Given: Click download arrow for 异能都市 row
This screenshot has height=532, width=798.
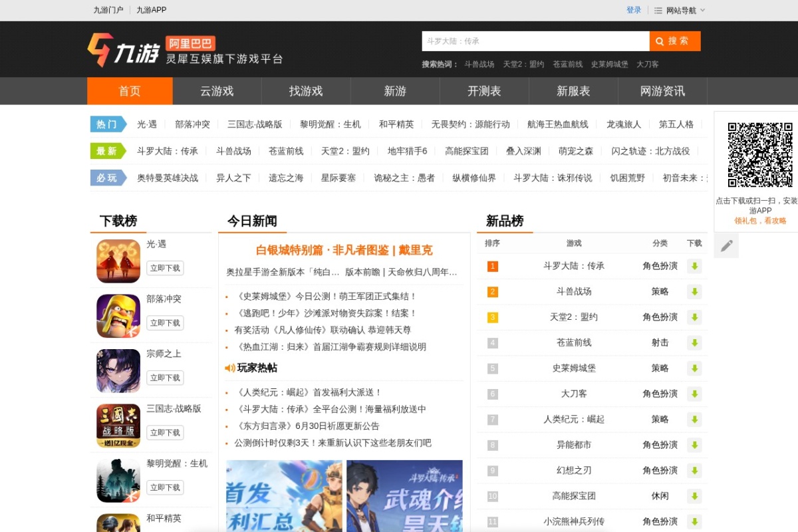Looking at the screenshot, I should point(695,445).
